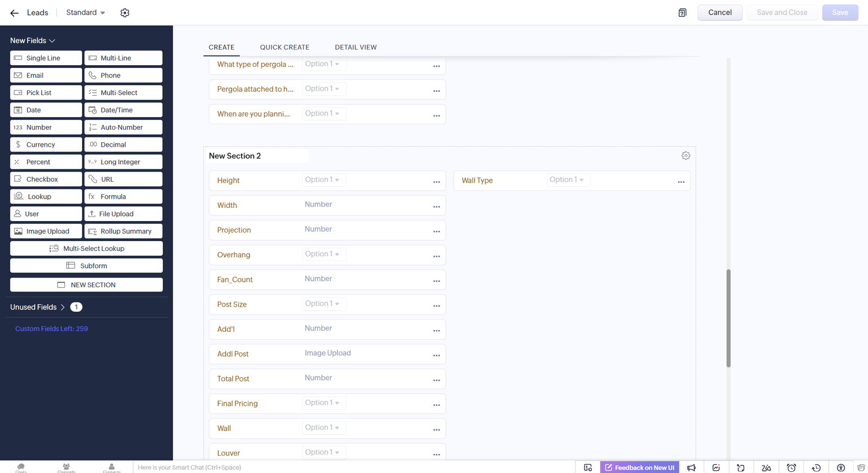Viewport: 868px width, 473px height.
Task: Click Feedback on New UI
Action: 640,468
